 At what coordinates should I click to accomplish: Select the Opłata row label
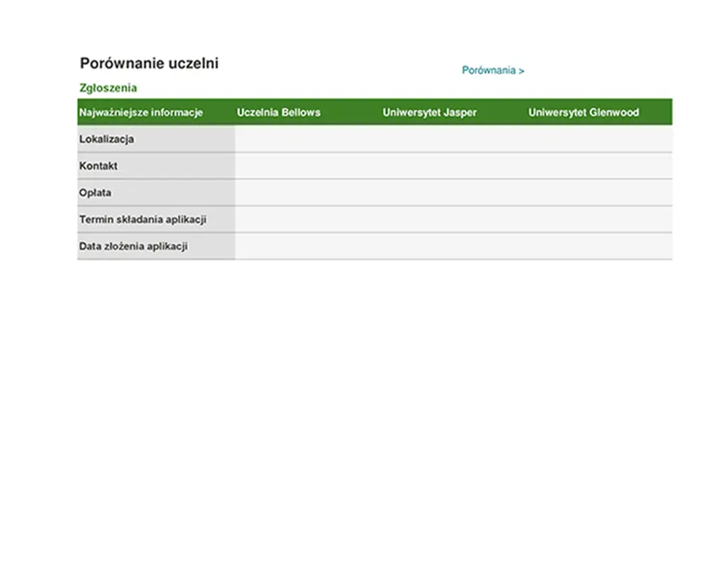(95, 193)
